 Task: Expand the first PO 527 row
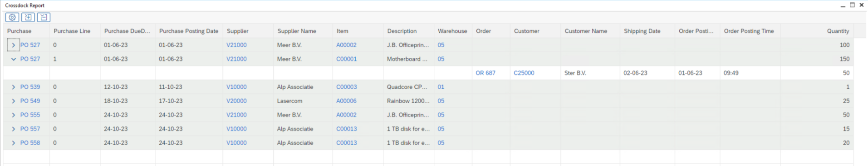[13, 45]
